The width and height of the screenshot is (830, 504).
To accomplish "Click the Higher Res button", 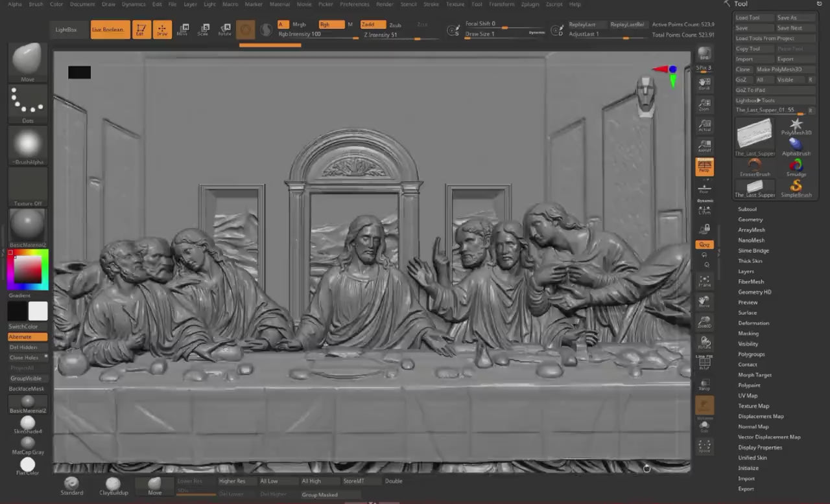I will click(x=236, y=481).
